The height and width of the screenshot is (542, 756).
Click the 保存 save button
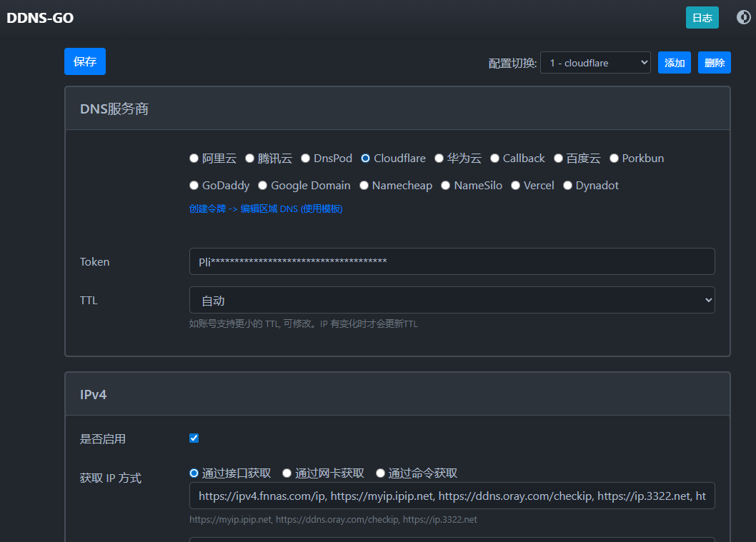pos(85,61)
